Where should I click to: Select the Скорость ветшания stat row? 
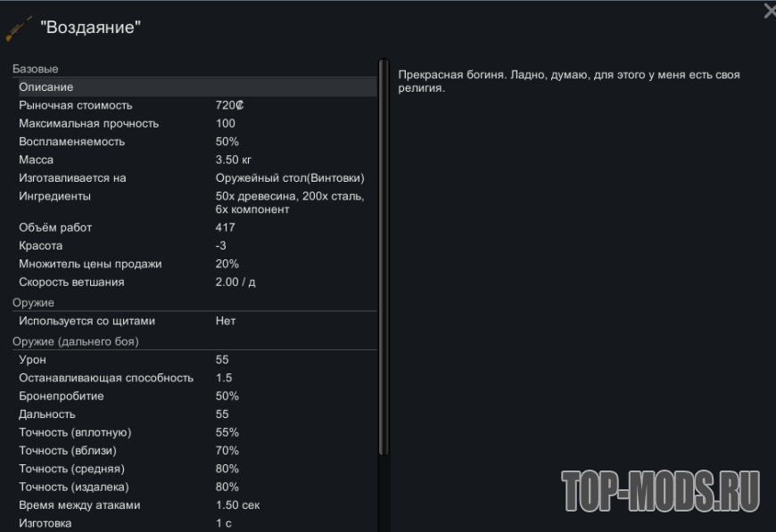(x=196, y=282)
